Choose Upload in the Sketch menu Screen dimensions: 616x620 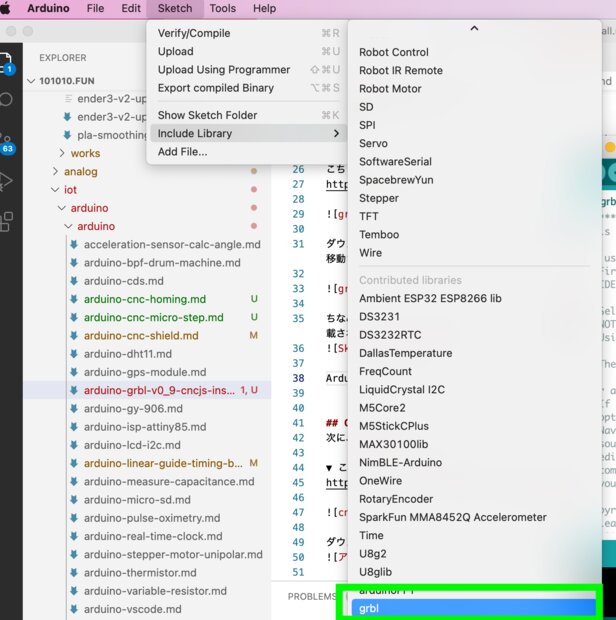point(247,51)
